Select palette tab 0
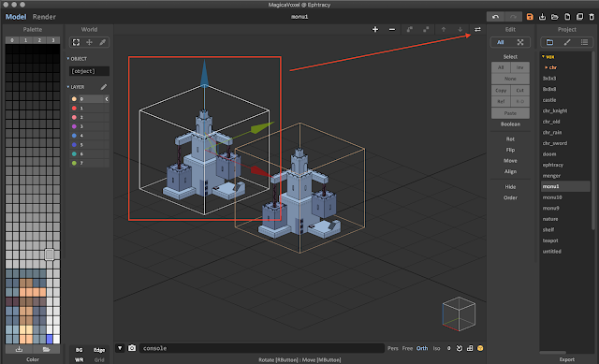This screenshot has width=599, height=364. (x=12, y=40)
